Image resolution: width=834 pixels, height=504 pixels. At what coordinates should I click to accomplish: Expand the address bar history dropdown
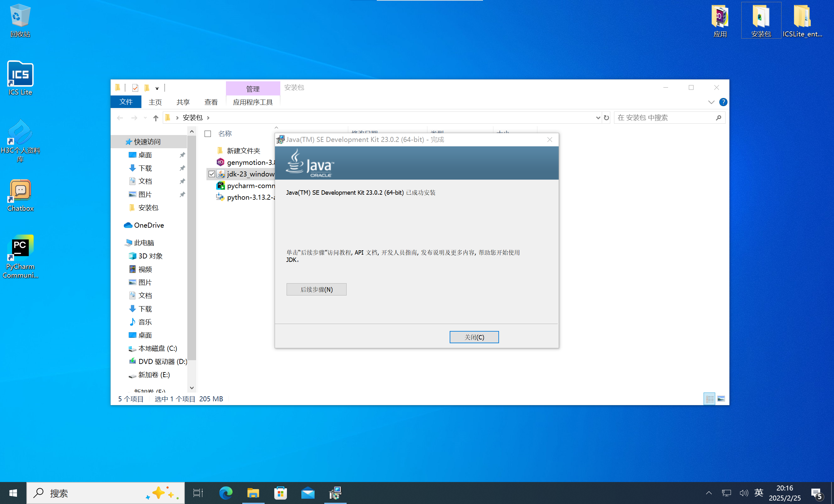coord(598,118)
